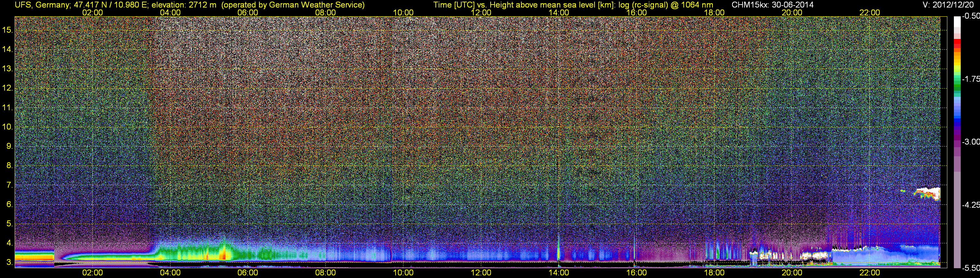Click the 'UFS, Germany; 47.417 N / 10.980 E' station text
The height and width of the screenshot is (278, 980).
click(82, 5)
